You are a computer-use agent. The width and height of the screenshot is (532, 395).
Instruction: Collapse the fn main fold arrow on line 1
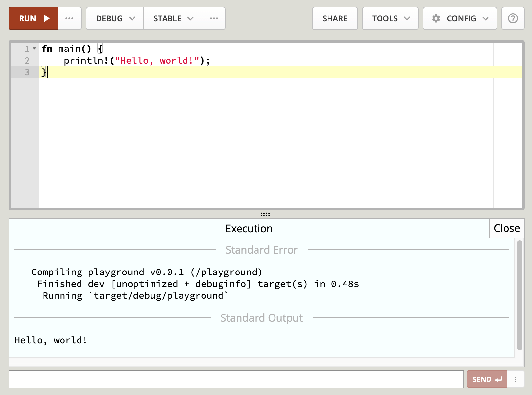pos(34,48)
